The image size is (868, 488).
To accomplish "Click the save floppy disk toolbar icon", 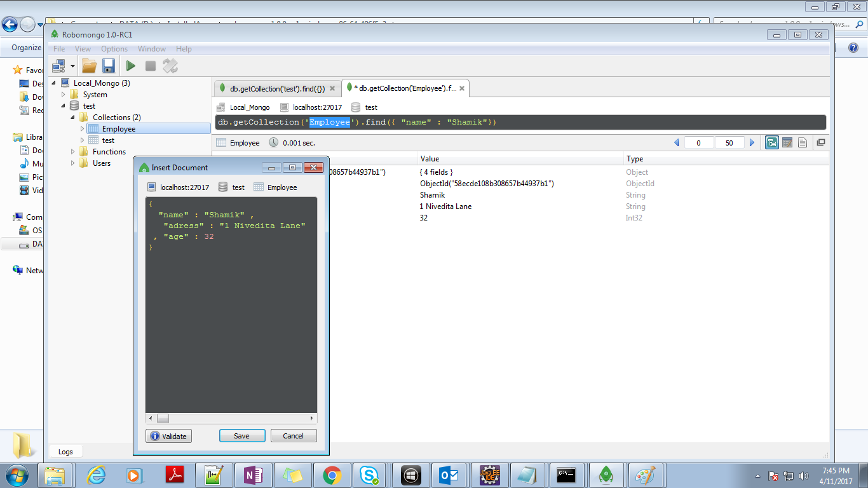I will pyautogui.click(x=108, y=65).
